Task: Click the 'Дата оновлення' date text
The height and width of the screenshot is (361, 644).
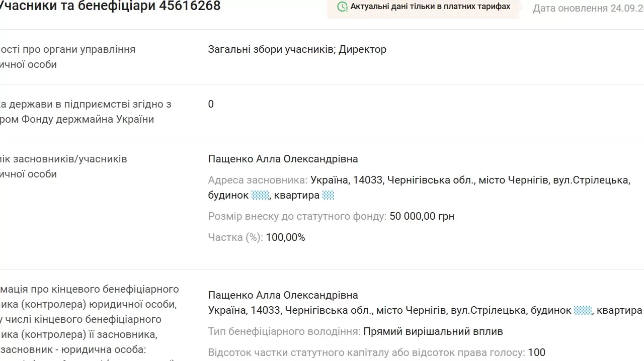Action: (x=588, y=9)
